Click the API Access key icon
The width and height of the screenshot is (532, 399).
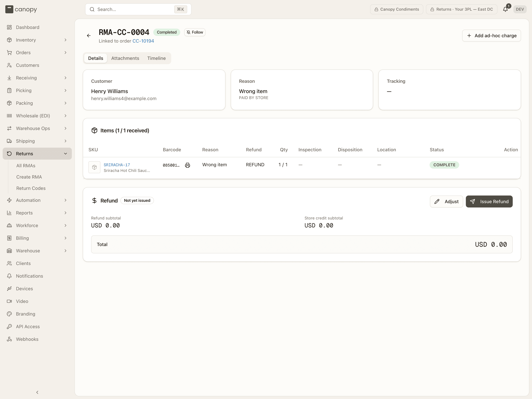(9, 326)
